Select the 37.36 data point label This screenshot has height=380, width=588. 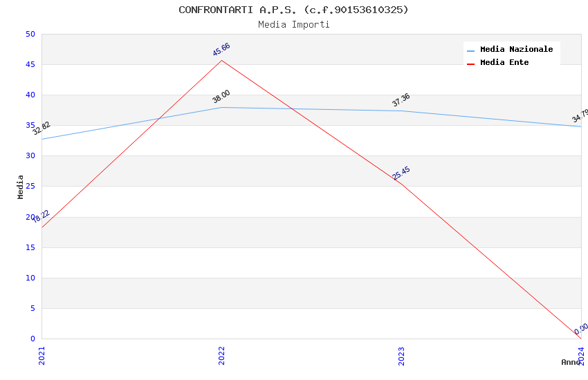[401, 100]
